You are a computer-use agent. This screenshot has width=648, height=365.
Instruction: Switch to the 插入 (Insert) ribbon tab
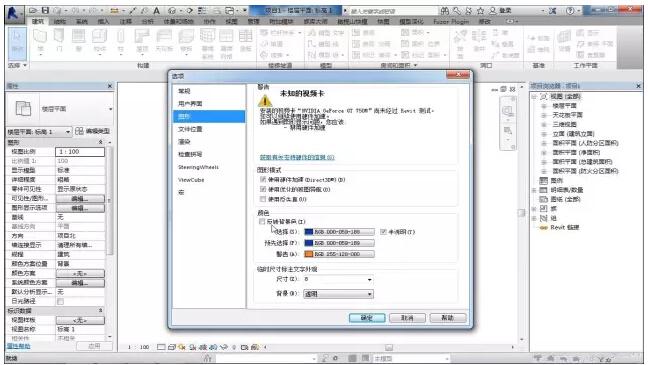pos(103,21)
